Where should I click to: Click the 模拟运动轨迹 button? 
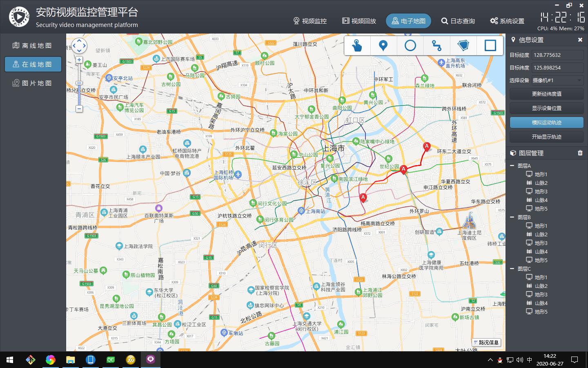pyautogui.click(x=546, y=122)
